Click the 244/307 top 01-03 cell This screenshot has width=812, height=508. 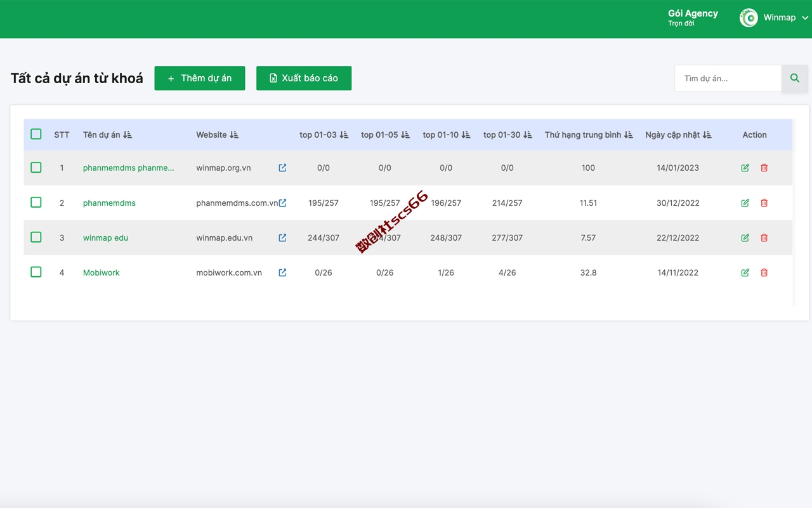[324, 238]
